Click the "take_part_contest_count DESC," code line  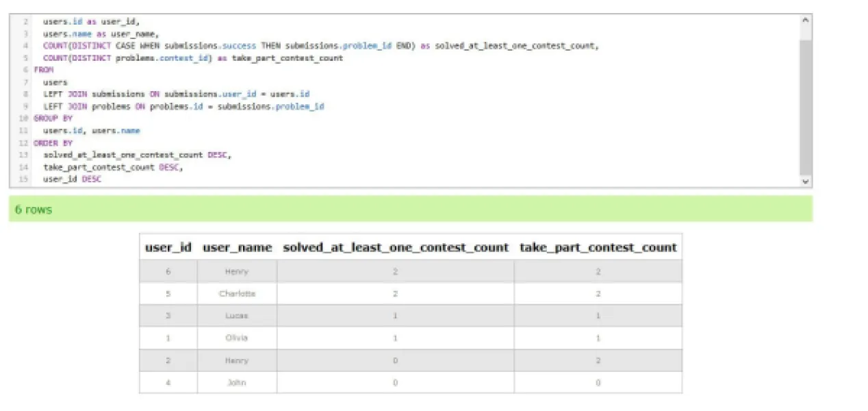(x=113, y=167)
